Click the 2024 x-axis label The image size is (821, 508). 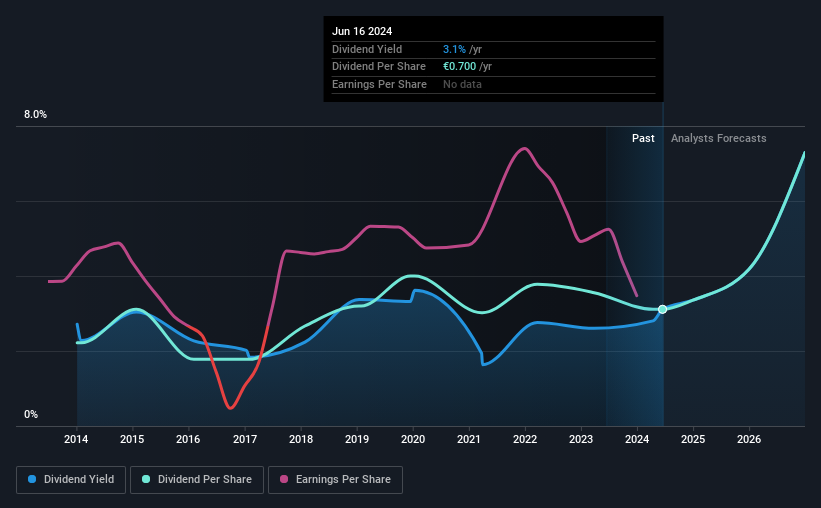(637, 439)
